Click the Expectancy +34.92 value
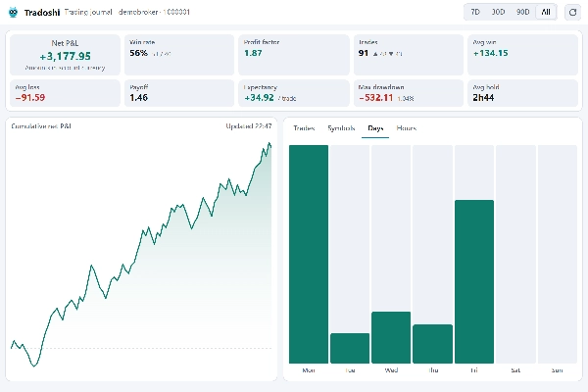 click(259, 98)
